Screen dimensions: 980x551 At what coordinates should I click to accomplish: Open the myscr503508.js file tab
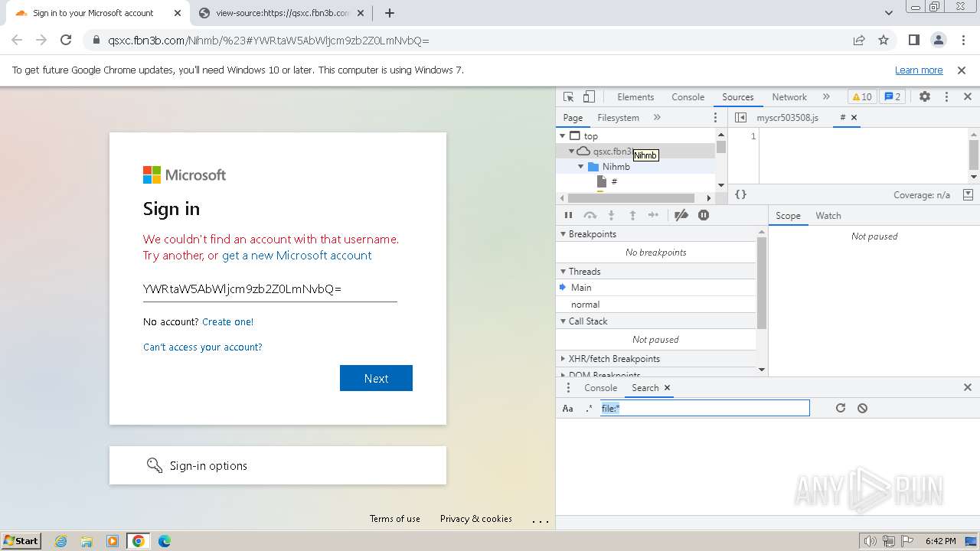point(787,118)
